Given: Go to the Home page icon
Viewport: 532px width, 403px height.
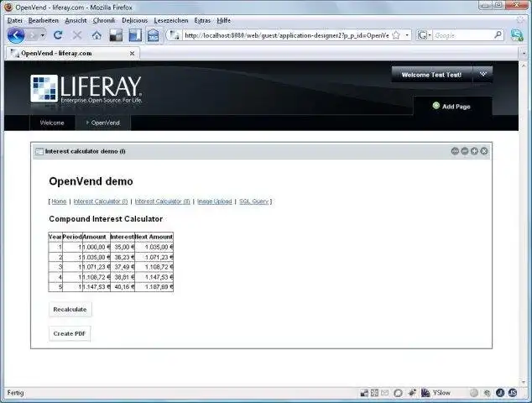Looking at the screenshot, I should [96, 35].
